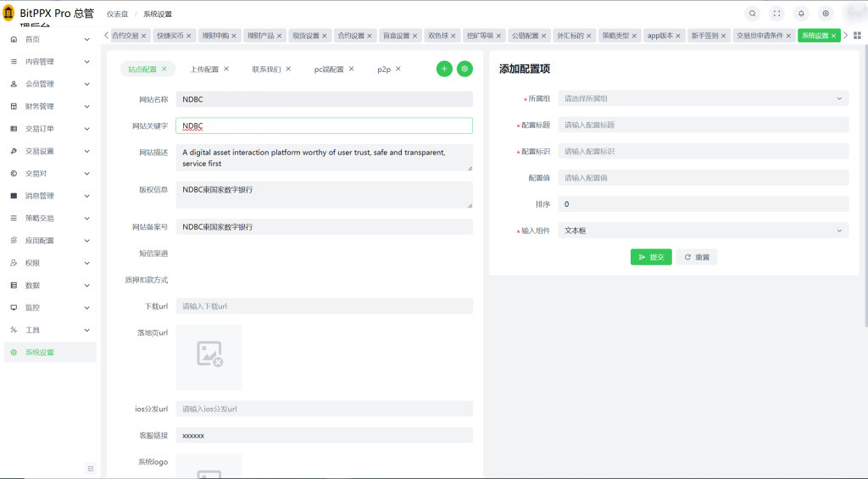
Task: Open the search icon in top header
Action: click(x=753, y=14)
